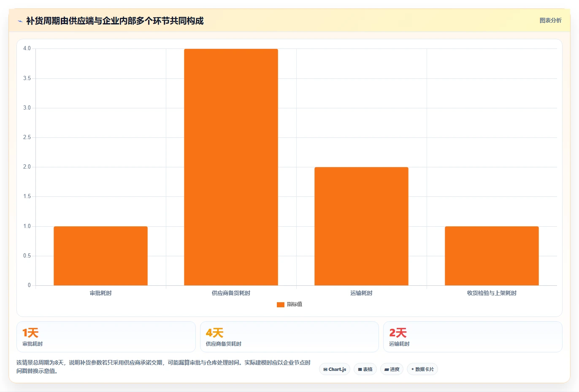Click the 供应商备货耗时 x-axis label
Viewport: 579px width, 392px height.
point(231,293)
